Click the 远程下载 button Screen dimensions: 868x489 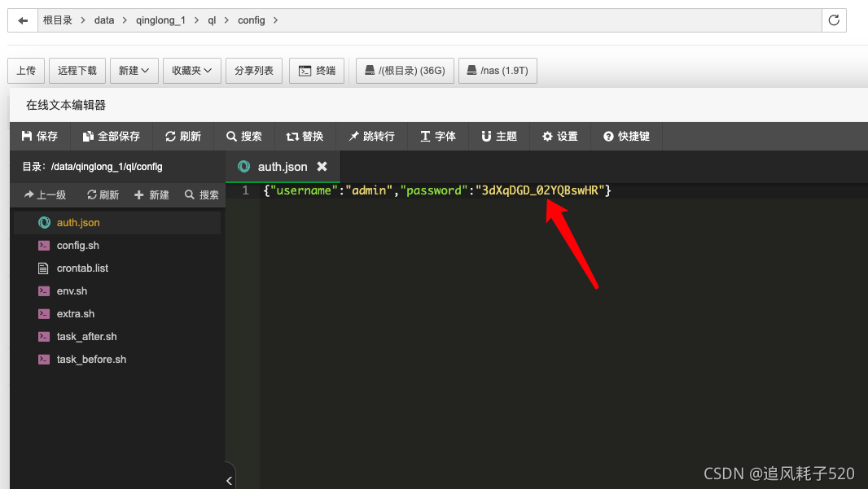coord(77,70)
